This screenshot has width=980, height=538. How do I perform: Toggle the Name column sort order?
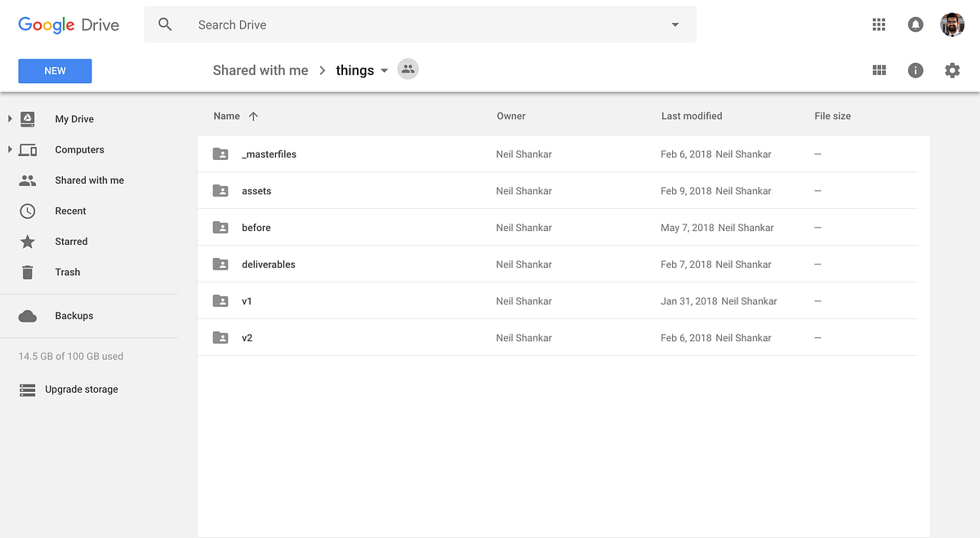[235, 116]
